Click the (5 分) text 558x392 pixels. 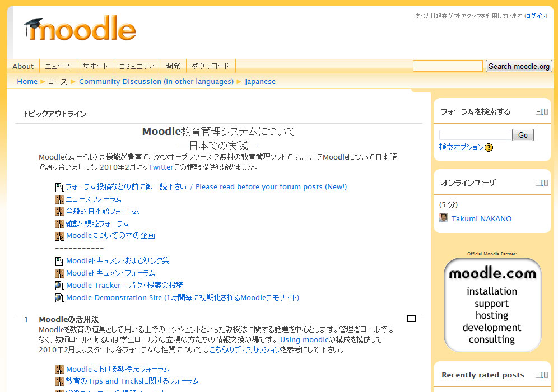448,204
